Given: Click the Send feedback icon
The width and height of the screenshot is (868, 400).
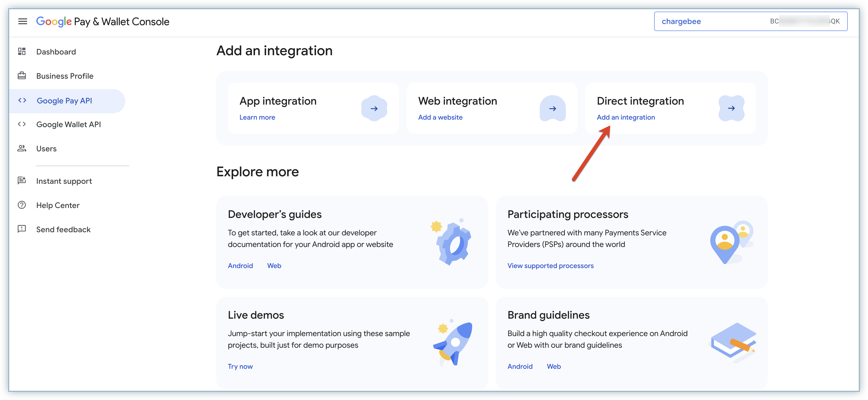Looking at the screenshot, I should [22, 229].
